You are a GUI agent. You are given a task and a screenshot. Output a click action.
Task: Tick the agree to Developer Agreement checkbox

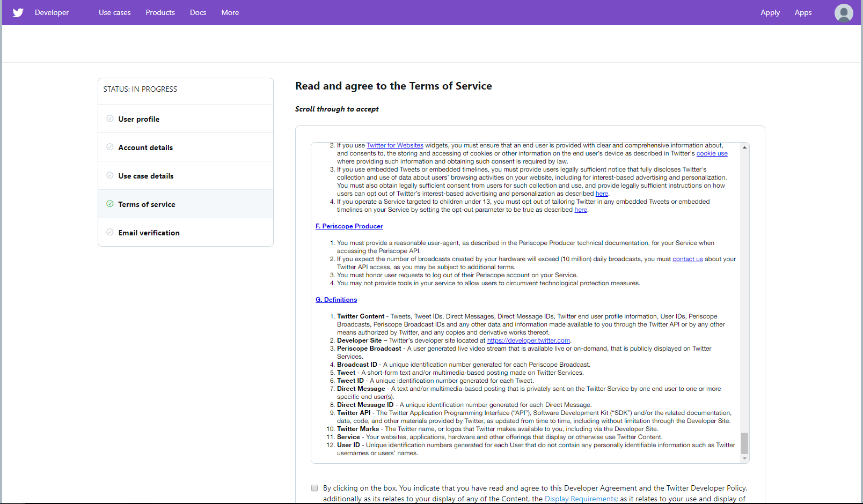[315, 488]
